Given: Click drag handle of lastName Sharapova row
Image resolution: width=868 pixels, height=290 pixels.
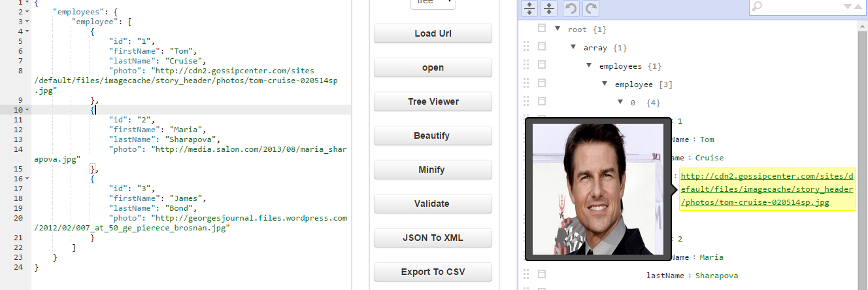Looking at the screenshot, I should coord(526,275).
